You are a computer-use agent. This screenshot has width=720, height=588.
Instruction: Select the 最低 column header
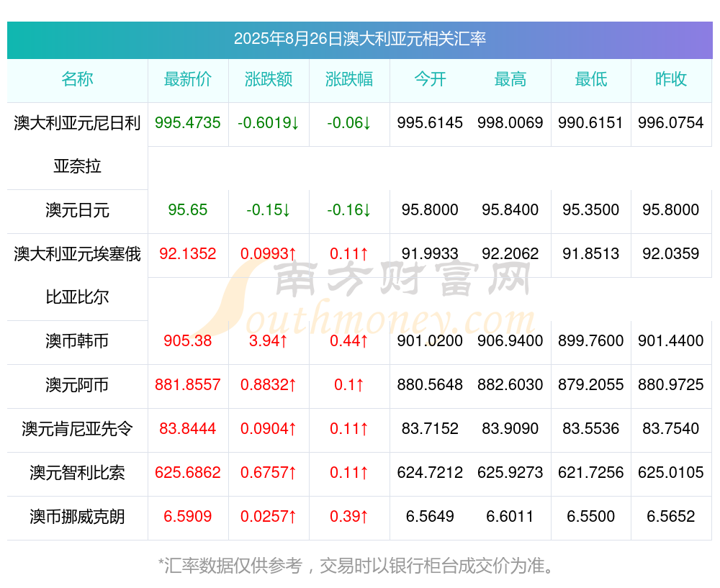591,79
